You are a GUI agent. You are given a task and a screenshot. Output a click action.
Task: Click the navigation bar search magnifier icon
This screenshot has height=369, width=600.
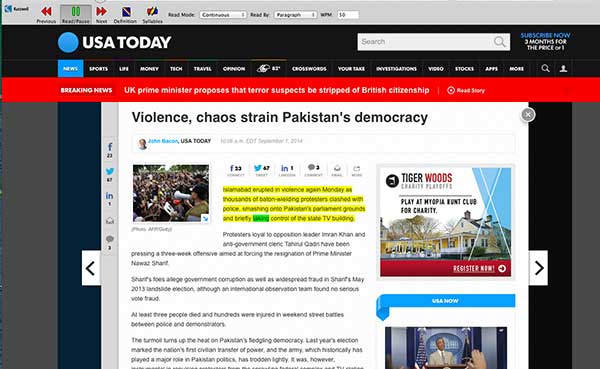pos(545,69)
